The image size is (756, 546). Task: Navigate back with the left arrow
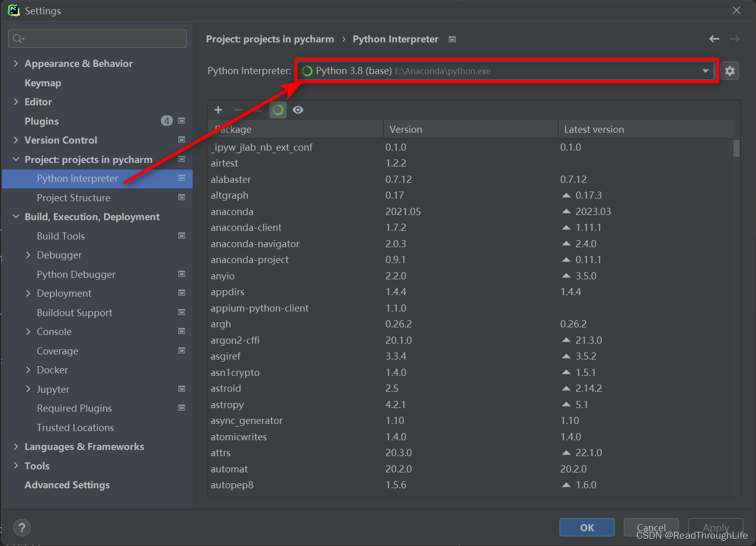click(714, 39)
